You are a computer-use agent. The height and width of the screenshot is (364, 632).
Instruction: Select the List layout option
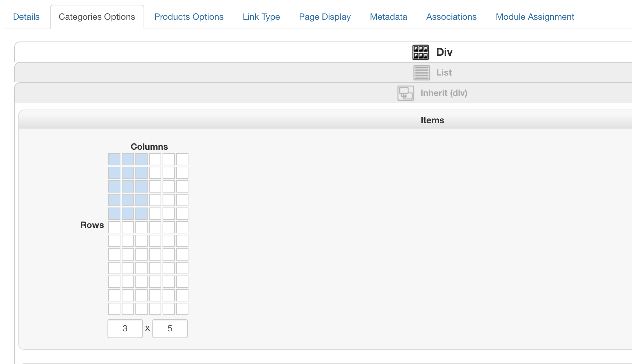coord(444,73)
